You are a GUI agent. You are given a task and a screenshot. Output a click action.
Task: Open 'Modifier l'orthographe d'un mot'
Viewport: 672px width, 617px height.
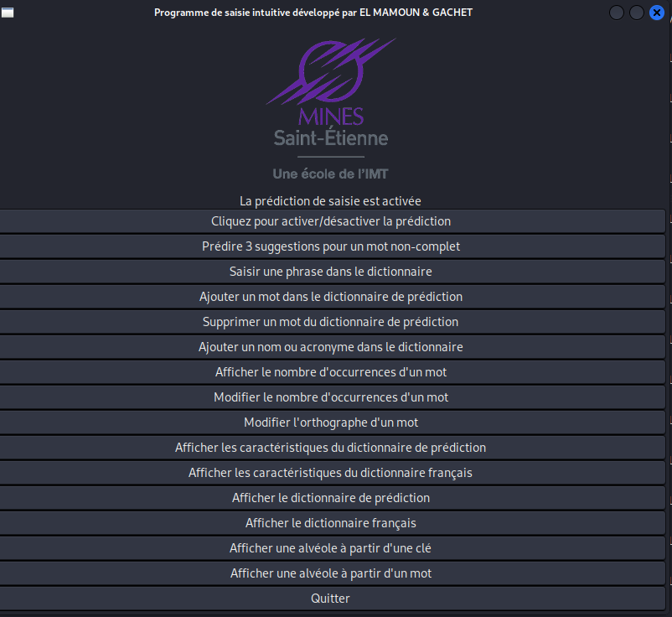coord(331,423)
